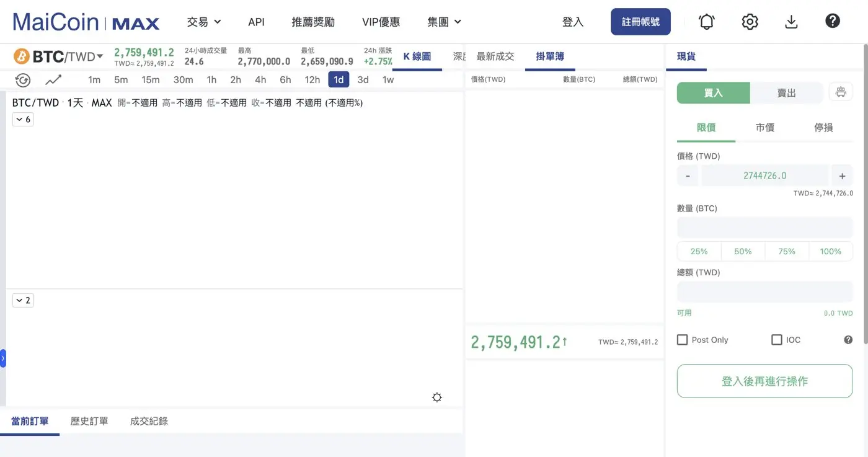Click the chart replay/reset icon
Image resolution: width=868 pixels, height=457 pixels.
coord(22,79)
